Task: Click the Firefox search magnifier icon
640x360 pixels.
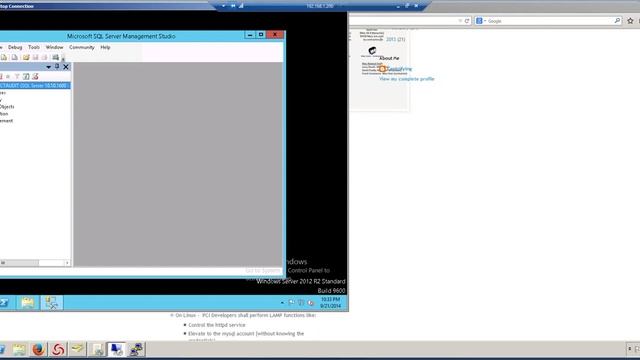Action: coord(617,21)
